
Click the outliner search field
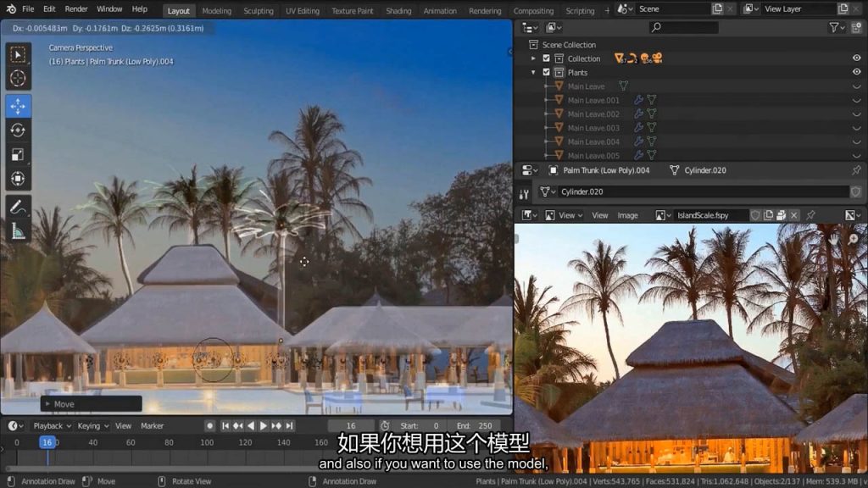click(684, 27)
